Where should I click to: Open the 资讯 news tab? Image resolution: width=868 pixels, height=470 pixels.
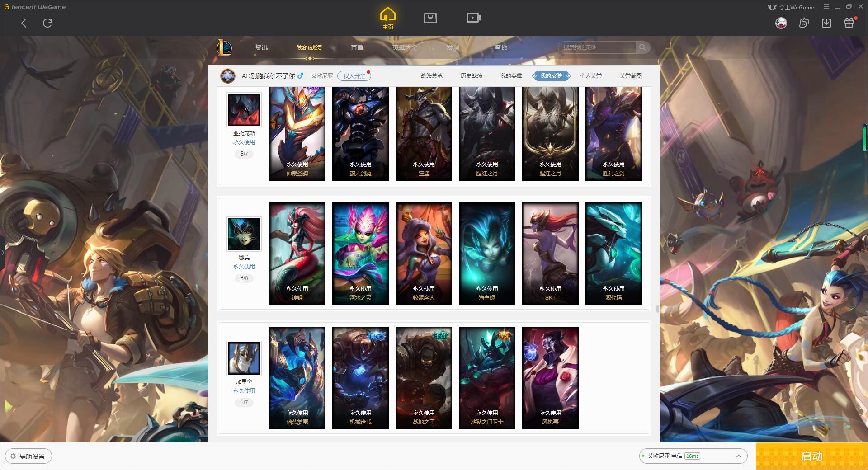(261, 47)
